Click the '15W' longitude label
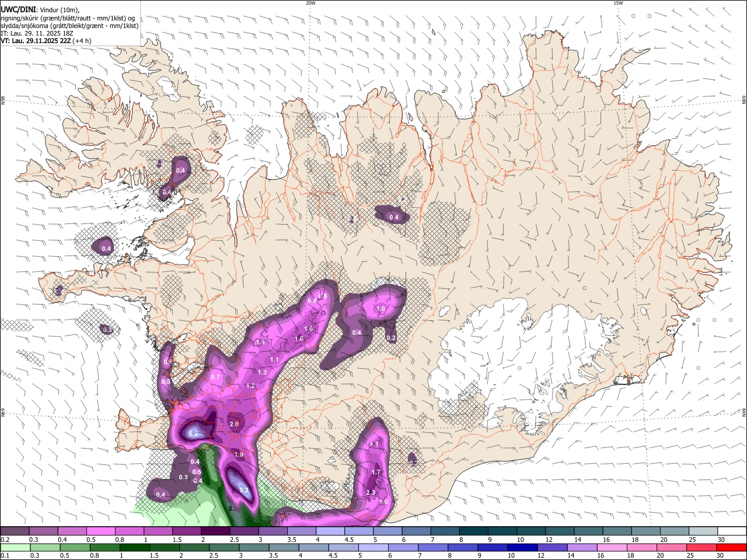747x560 pixels. tap(618, 3)
